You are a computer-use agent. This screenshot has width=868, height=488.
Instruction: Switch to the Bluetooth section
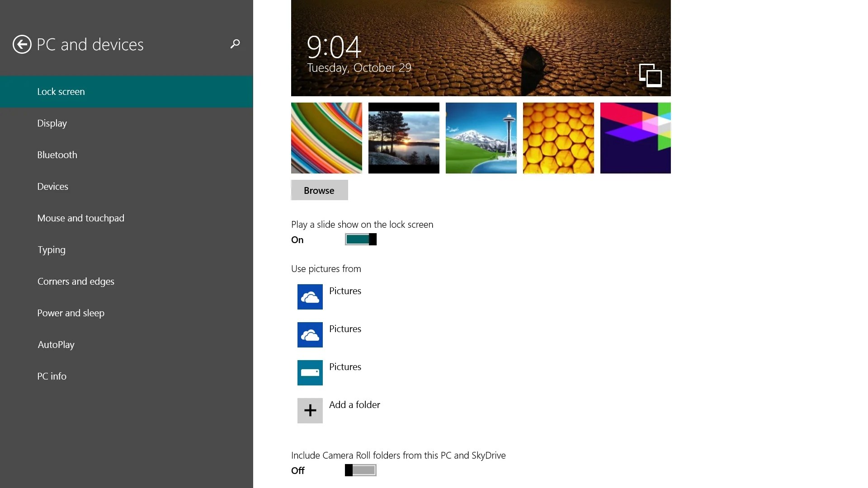click(x=57, y=155)
